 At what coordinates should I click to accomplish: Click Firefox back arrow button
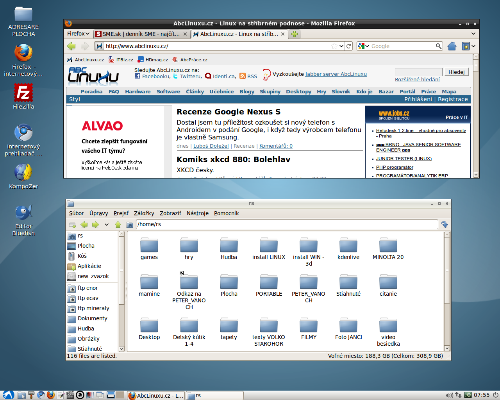[x=72, y=46]
